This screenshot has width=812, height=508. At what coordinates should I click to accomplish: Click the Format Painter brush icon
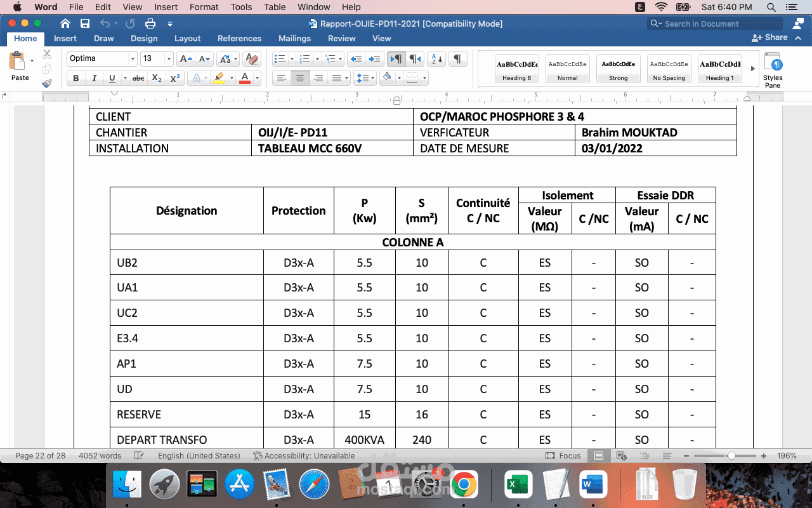(47, 83)
